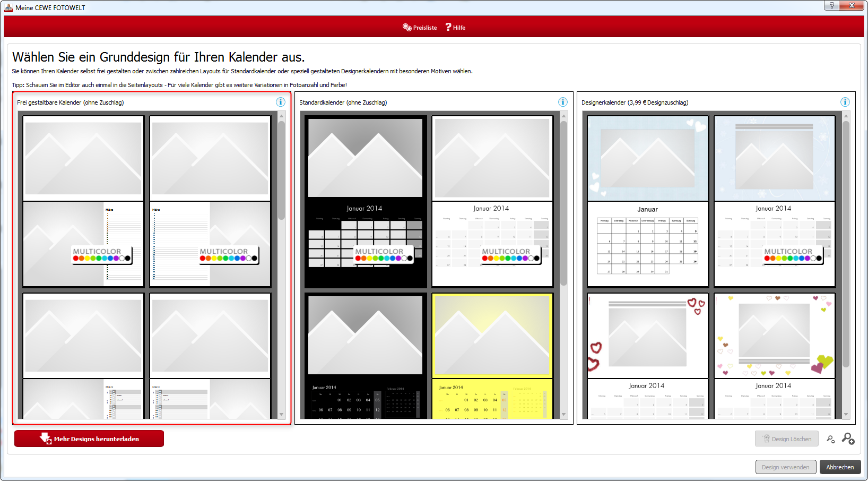Viewport: 868px width, 481px height.
Task: Show info for Designerkalender section
Action: (845, 102)
